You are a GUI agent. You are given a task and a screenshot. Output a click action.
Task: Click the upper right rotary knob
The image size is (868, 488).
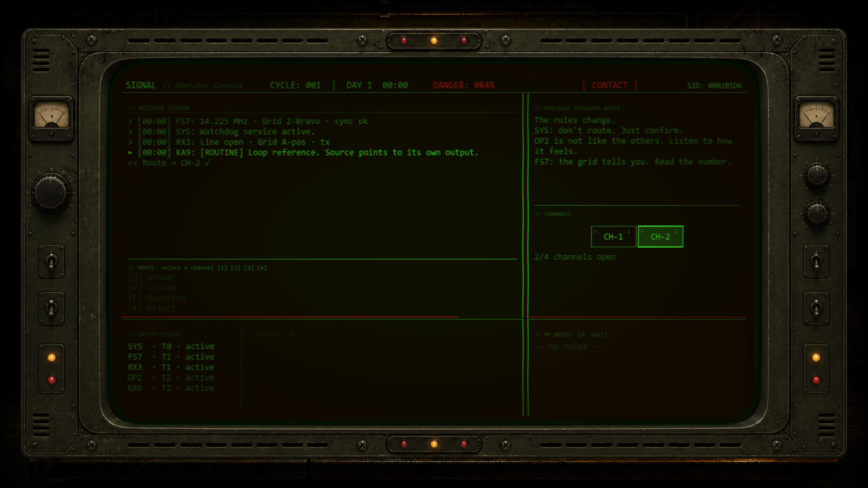click(x=816, y=175)
